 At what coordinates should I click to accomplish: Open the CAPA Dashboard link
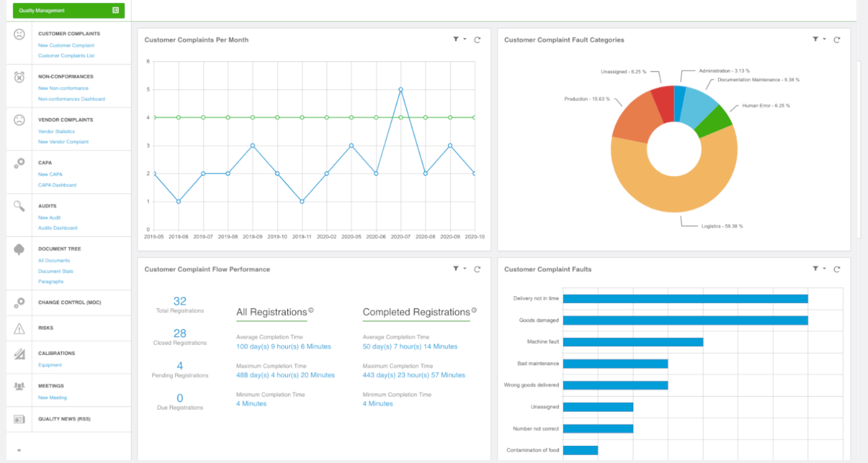[57, 185]
